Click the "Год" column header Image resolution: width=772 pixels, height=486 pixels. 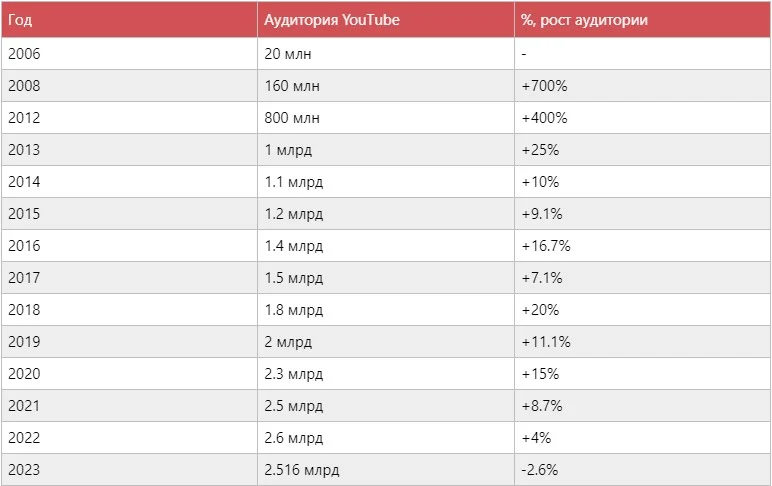[20, 20]
